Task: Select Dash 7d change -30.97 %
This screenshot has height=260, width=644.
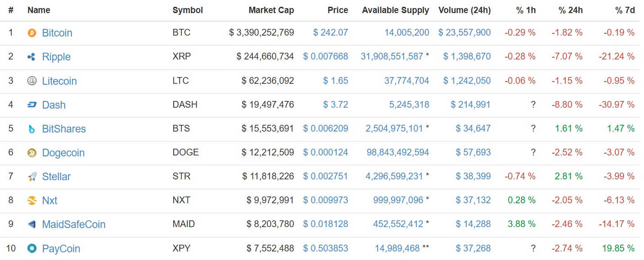Action: click(x=617, y=105)
